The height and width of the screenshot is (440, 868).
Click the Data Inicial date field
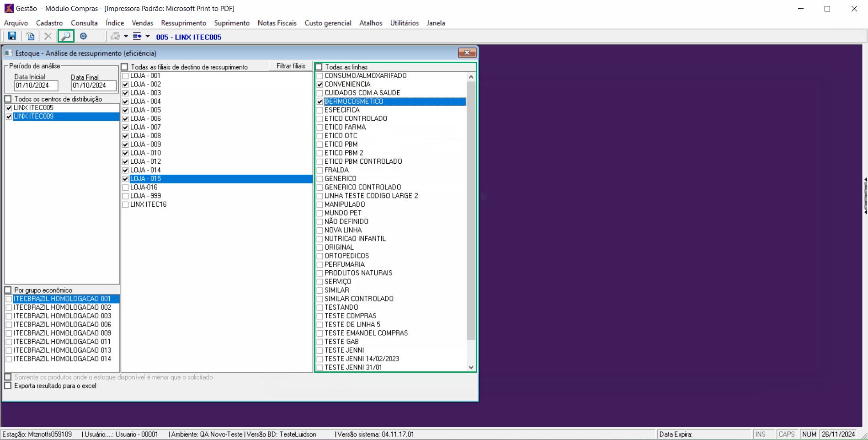pyautogui.click(x=36, y=86)
